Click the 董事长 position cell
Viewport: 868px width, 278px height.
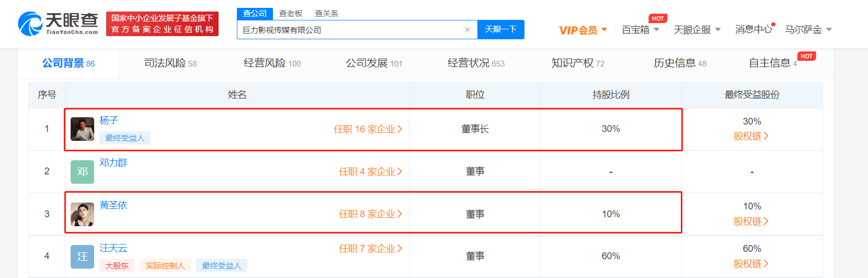click(x=475, y=129)
